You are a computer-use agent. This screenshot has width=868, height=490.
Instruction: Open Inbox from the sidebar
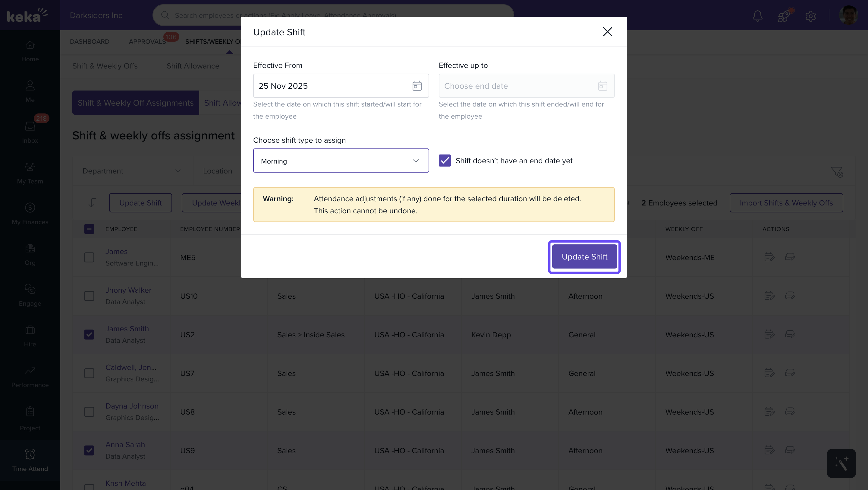click(x=30, y=132)
